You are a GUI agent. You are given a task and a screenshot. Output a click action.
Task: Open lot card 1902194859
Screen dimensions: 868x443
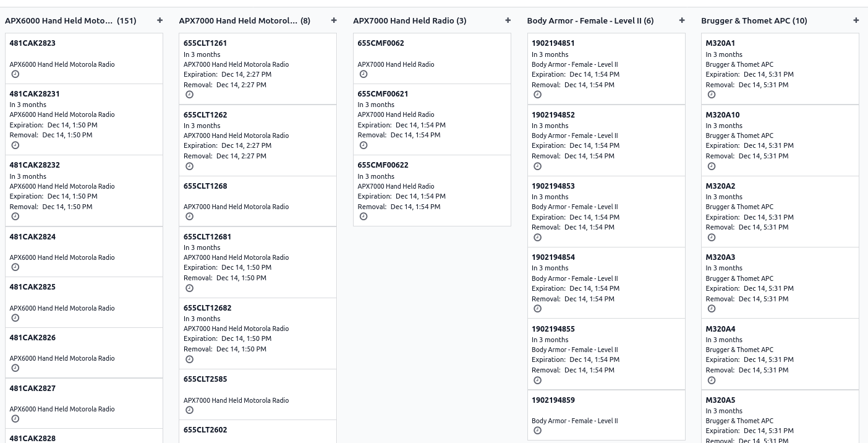pyautogui.click(x=606, y=415)
